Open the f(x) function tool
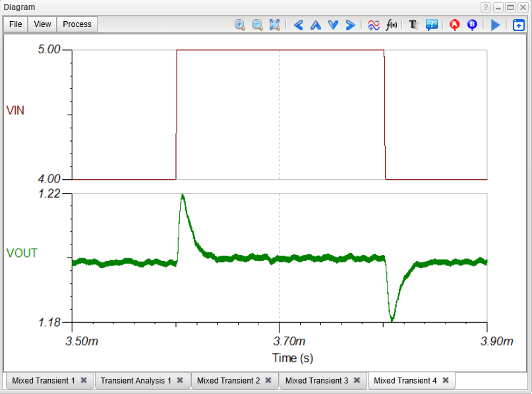The width and height of the screenshot is (532, 394). [x=392, y=24]
